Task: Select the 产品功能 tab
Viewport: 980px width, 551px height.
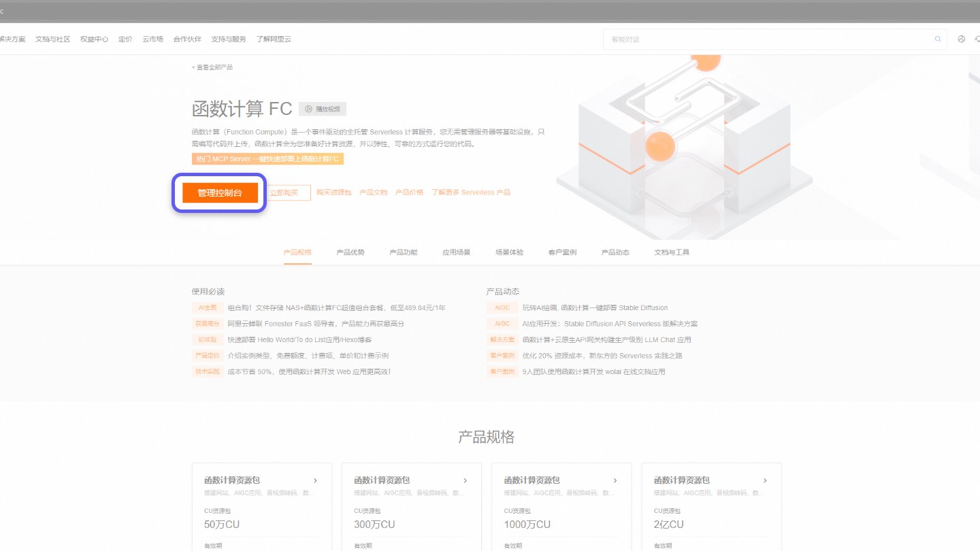Action: [404, 252]
